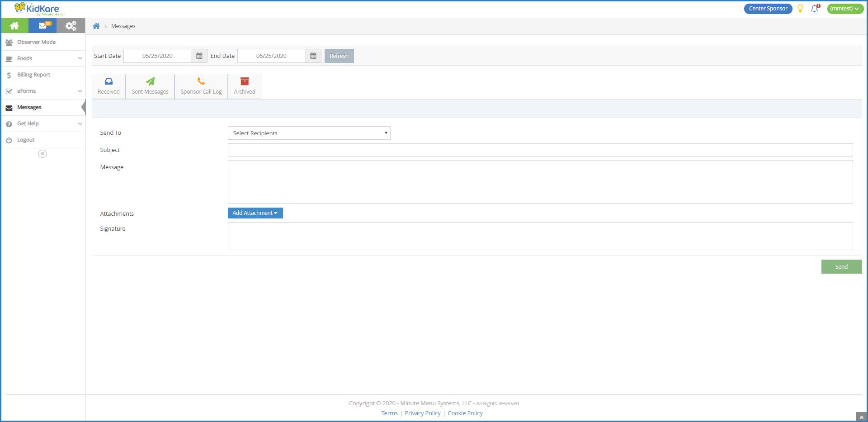Open Observer Mode in sidebar
This screenshot has width=868, height=422.
(43, 42)
